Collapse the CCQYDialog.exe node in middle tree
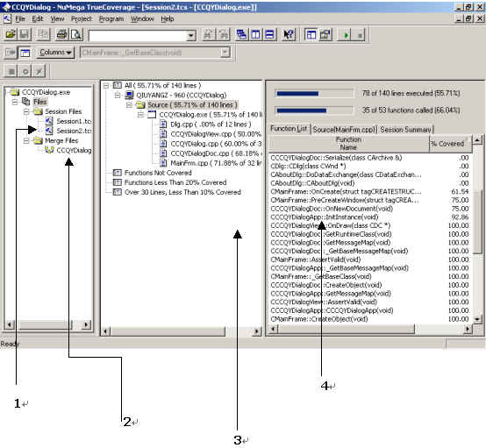 coord(140,115)
